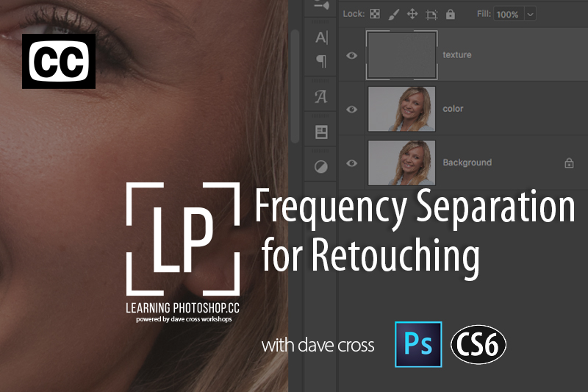Open the Adjustments panel icon

pyautogui.click(x=320, y=166)
